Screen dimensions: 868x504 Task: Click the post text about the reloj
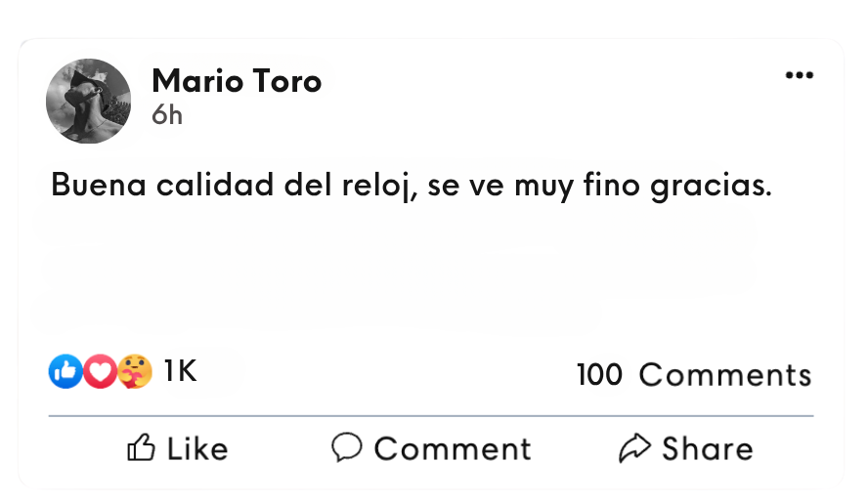(x=411, y=185)
